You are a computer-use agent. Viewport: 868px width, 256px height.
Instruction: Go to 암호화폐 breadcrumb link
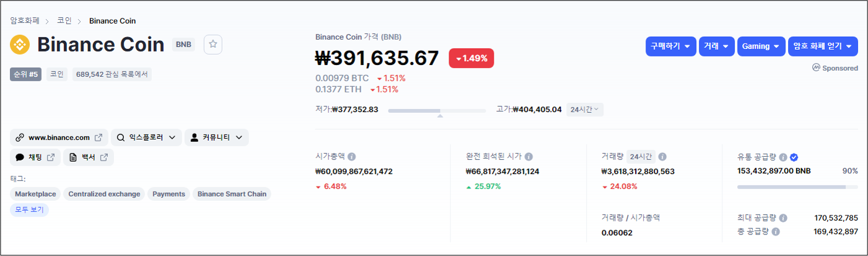coord(25,21)
